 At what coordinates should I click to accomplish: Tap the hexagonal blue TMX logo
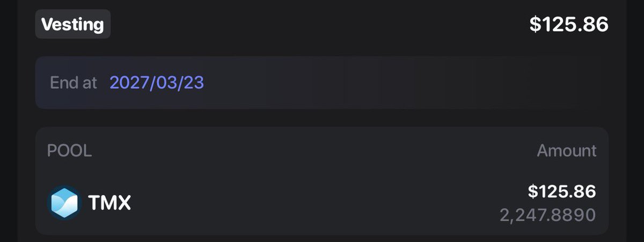(x=64, y=203)
